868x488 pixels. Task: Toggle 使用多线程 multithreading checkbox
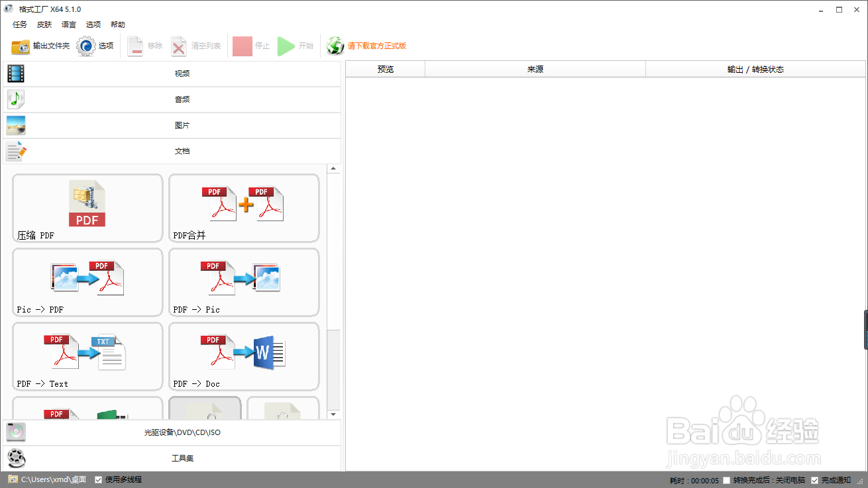point(99,479)
